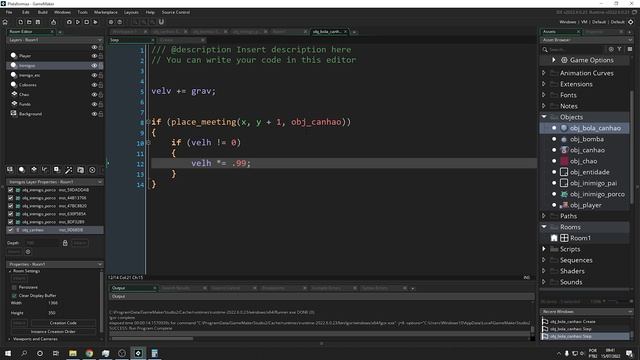The width and height of the screenshot is (640, 360).
Task: Select the Output tab
Action: (x=133, y=288)
